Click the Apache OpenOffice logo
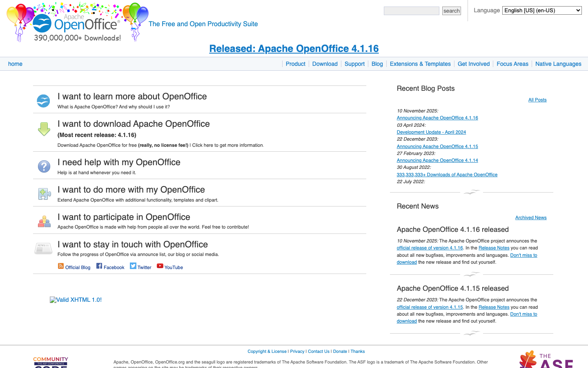This screenshot has height=368, width=588. [78, 22]
